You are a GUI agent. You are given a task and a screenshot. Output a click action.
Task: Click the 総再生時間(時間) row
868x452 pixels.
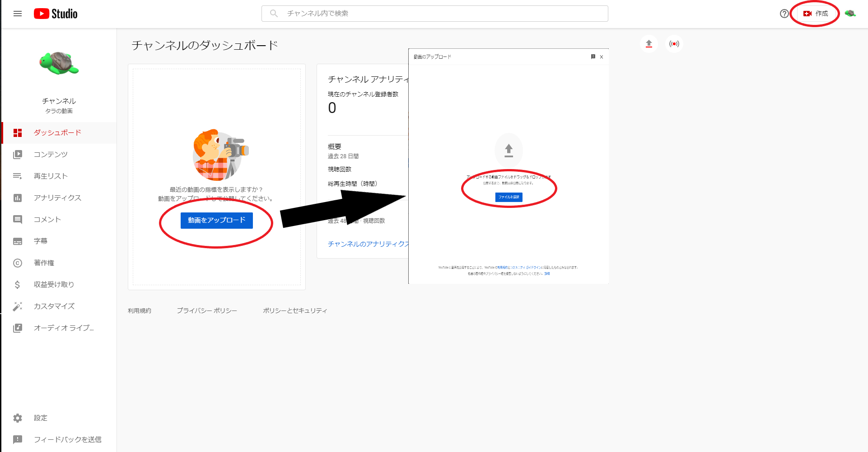[x=353, y=184]
